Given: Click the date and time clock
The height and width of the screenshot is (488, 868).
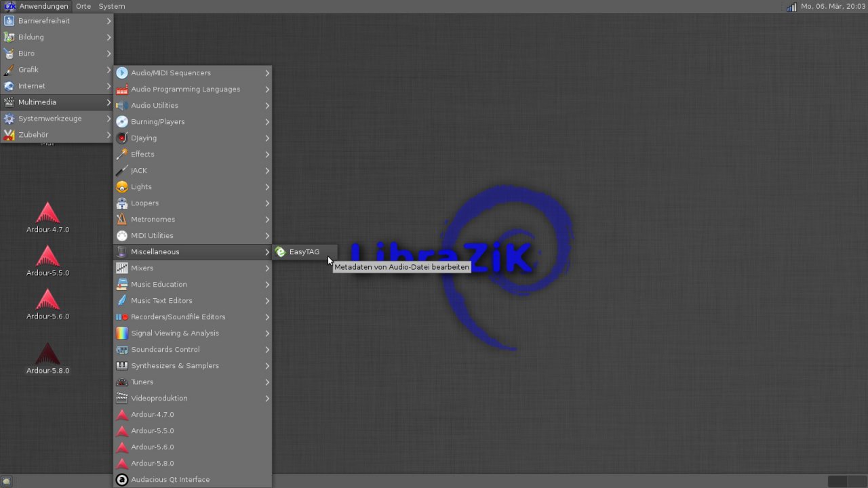Looking at the screenshot, I should 833,6.
